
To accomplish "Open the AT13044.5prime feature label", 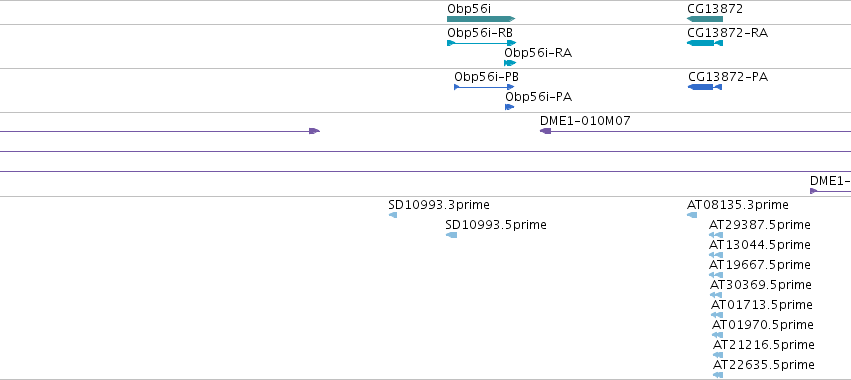I will pyautogui.click(x=760, y=245).
